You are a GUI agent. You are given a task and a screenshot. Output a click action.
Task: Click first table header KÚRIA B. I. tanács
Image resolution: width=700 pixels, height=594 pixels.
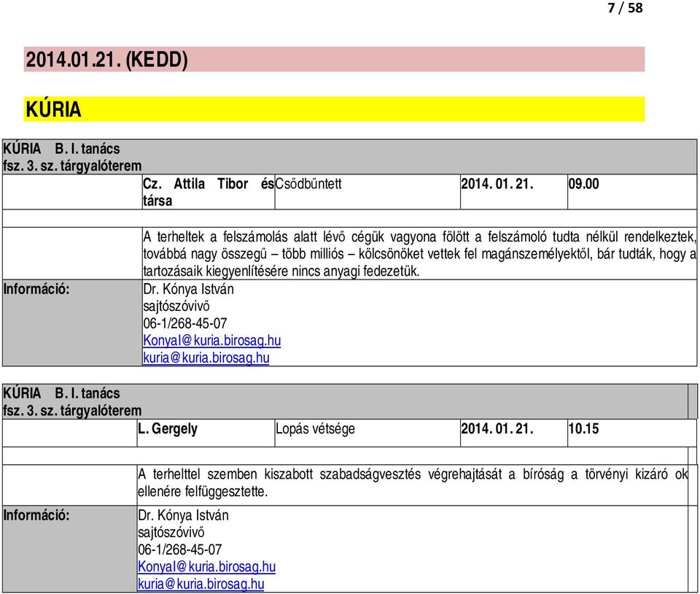click(x=61, y=149)
